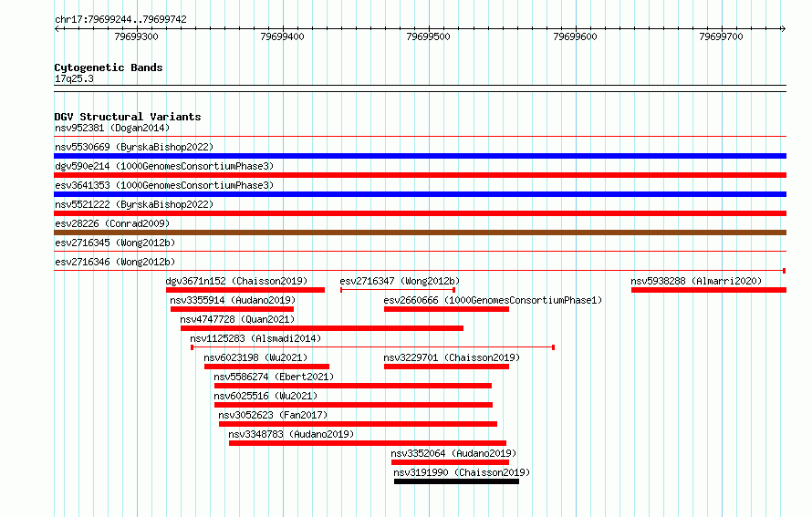
Task: Open the nsv3229701 (Chaisson2019) label
Action: tap(452, 357)
